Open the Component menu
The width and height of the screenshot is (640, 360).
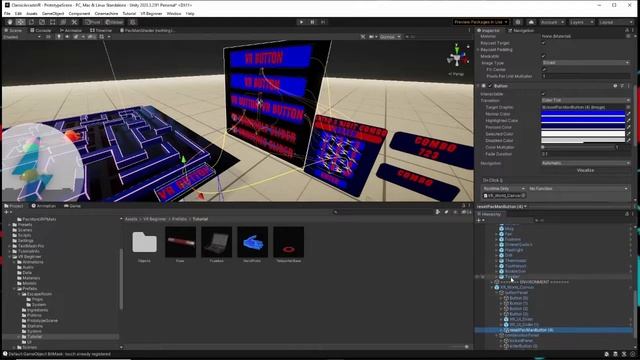pos(79,13)
